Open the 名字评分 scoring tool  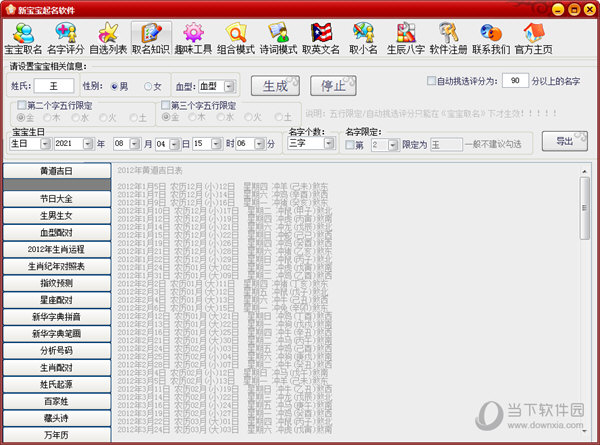(65, 39)
